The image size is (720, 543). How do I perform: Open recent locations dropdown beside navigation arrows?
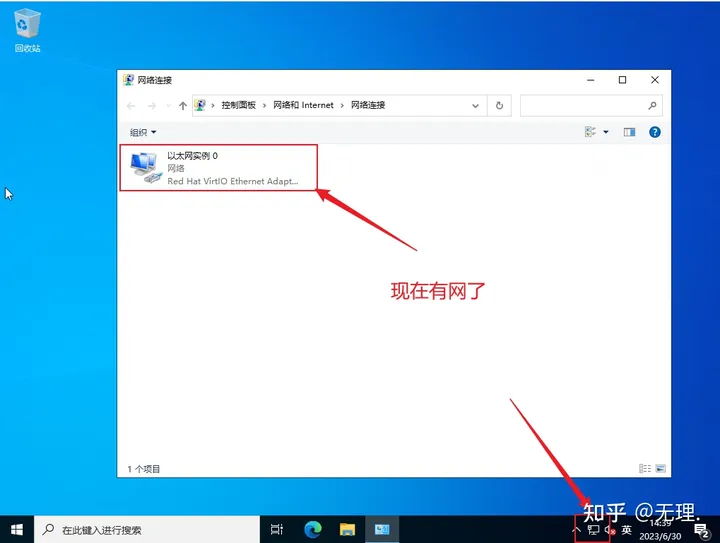168,106
